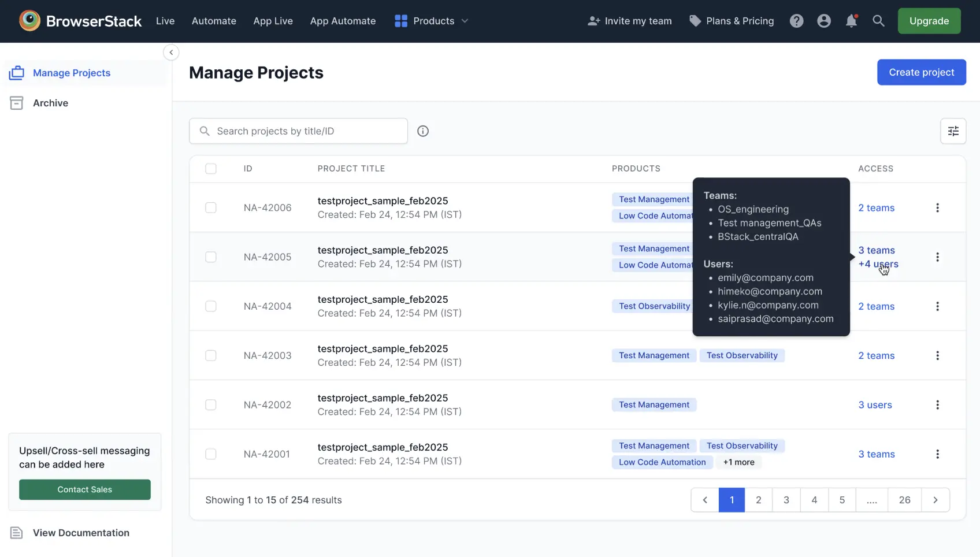Click Test Observability tag in NA-42003 row

point(742,355)
